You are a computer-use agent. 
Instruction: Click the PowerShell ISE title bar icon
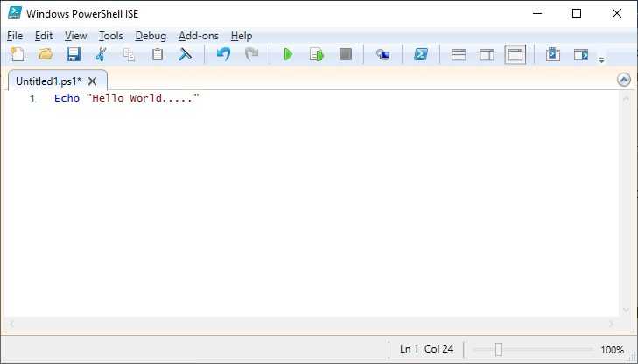tap(15, 12)
